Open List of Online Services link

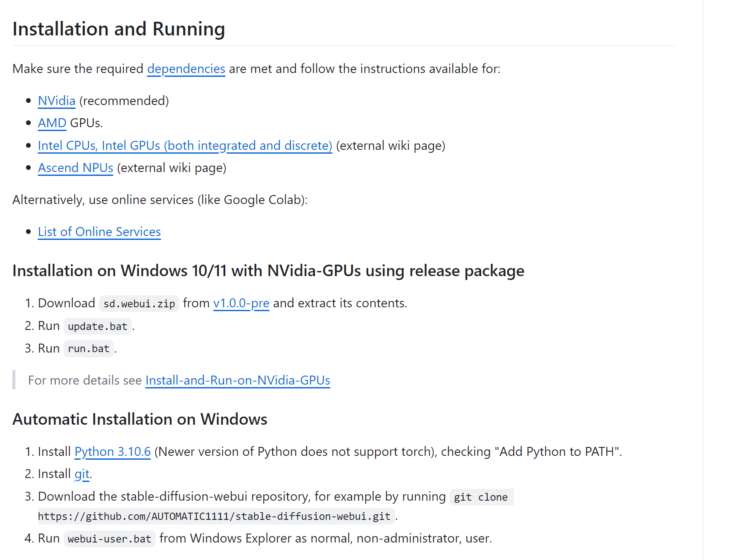pos(99,232)
